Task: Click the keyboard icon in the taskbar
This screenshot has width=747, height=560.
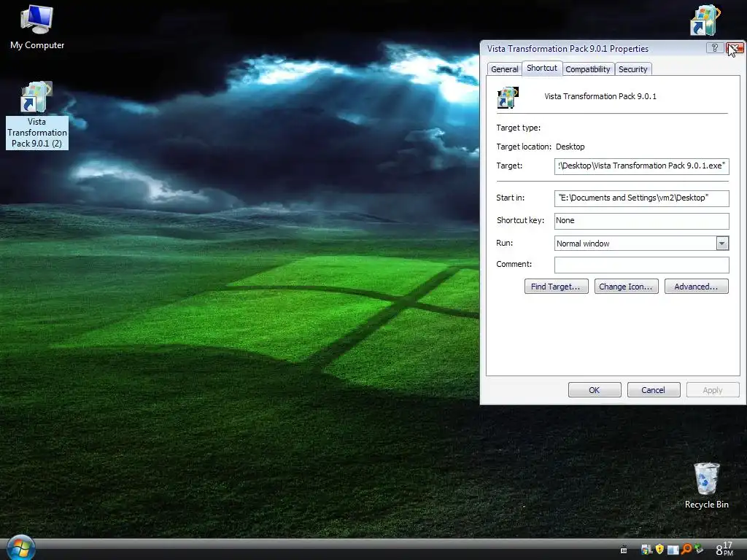Action: pyautogui.click(x=624, y=550)
